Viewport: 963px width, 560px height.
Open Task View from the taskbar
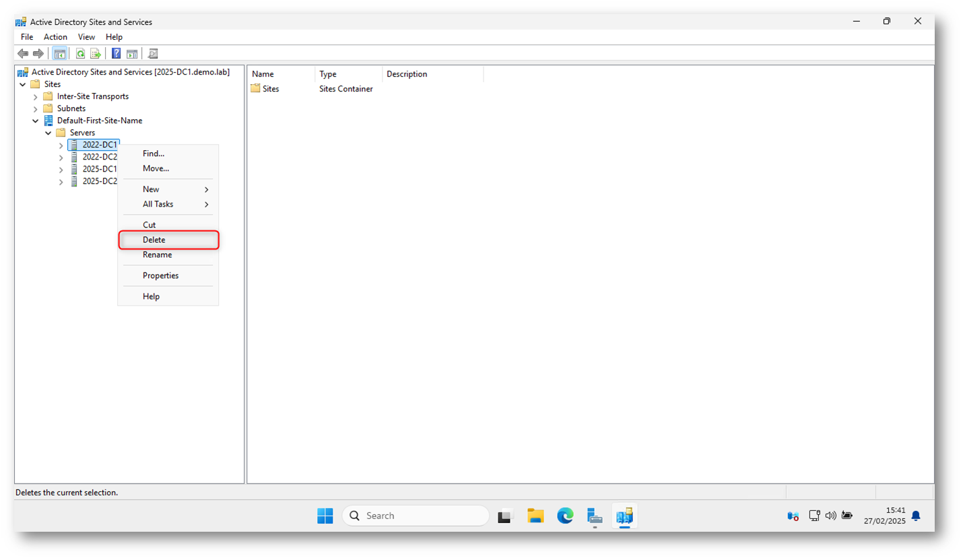pyautogui.click(x=506, y=516)
